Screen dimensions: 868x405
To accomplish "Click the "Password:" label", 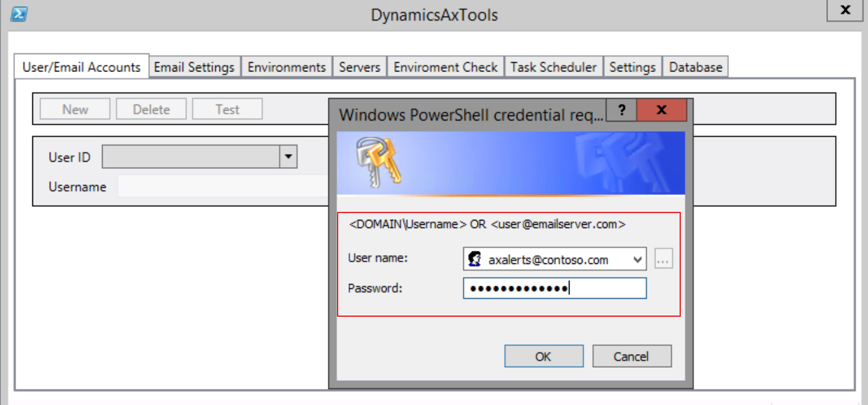I will 375,288.
